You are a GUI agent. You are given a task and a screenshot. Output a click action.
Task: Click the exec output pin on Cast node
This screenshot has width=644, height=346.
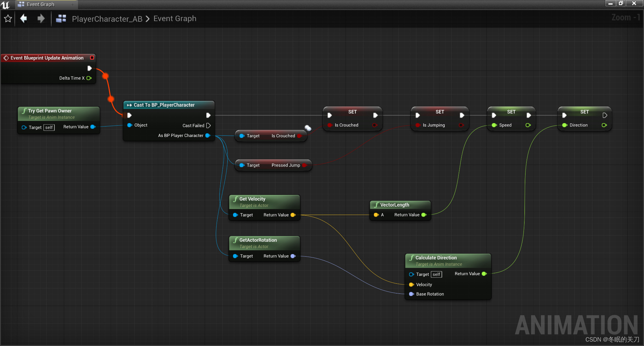coord(208,115)
